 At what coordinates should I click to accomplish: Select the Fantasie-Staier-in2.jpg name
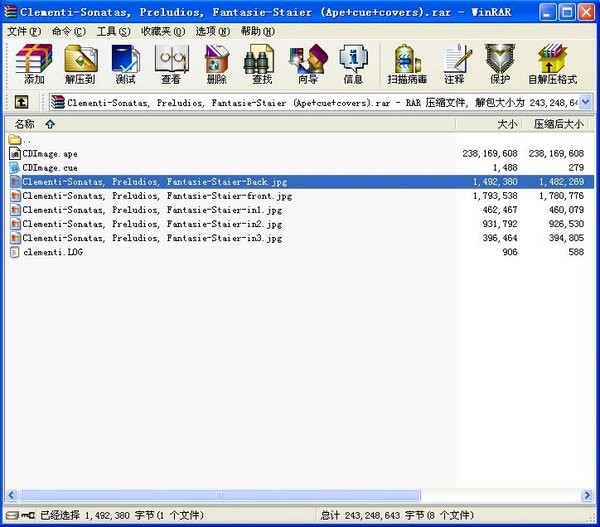tap(152, 224)
